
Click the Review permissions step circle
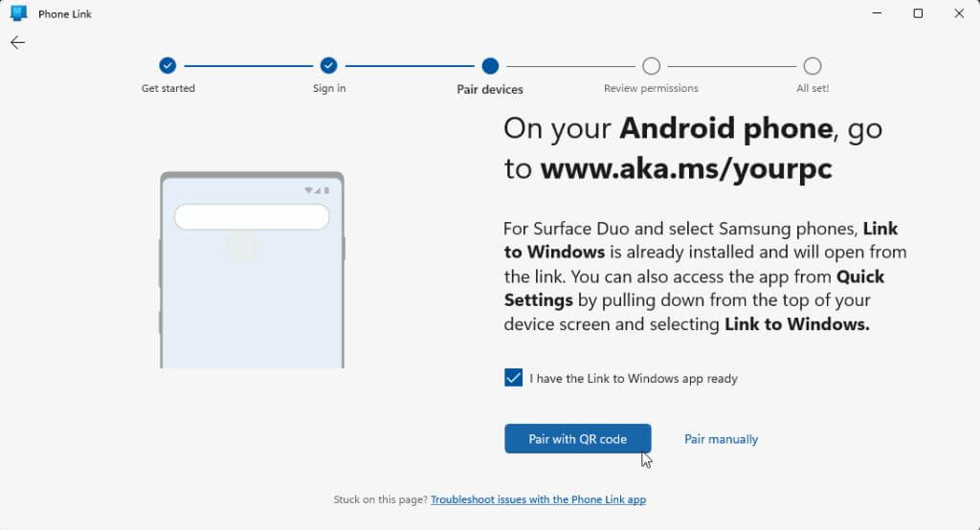(x=651, y=66)
